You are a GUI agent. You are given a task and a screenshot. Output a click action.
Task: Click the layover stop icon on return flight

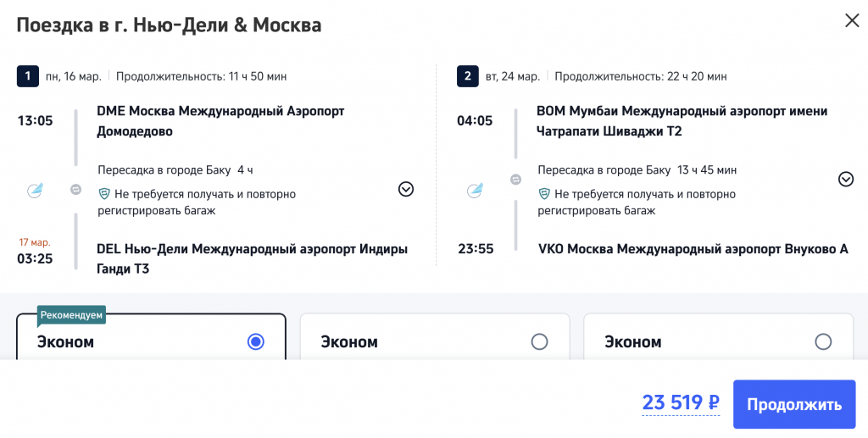coord(515,180)
